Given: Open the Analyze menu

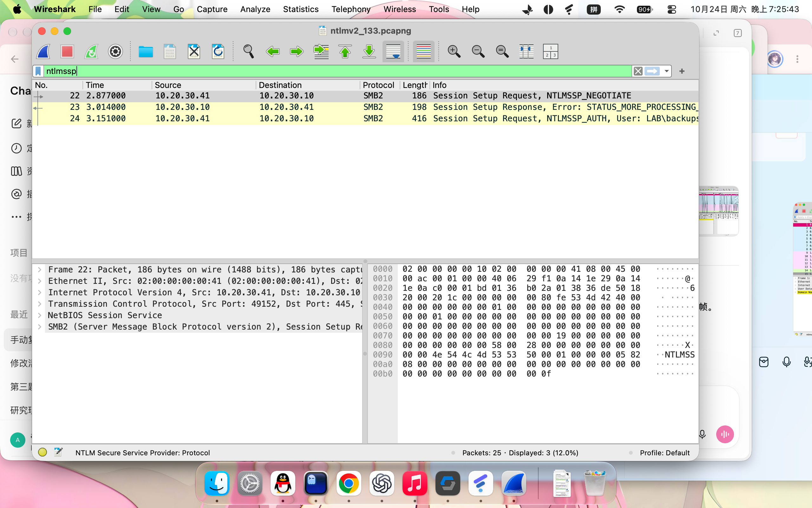Looking at the screenshot, I should pos(255,9).
